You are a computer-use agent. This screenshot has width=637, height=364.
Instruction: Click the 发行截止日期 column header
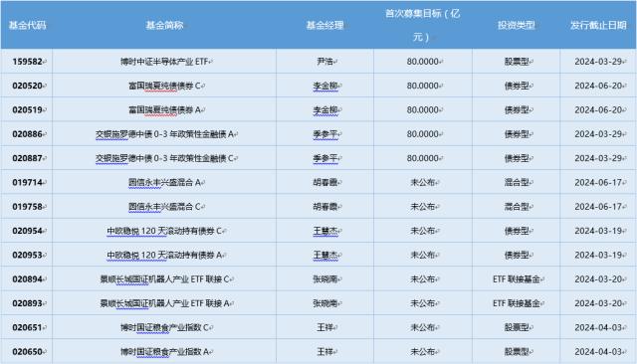tap(598, 25)
